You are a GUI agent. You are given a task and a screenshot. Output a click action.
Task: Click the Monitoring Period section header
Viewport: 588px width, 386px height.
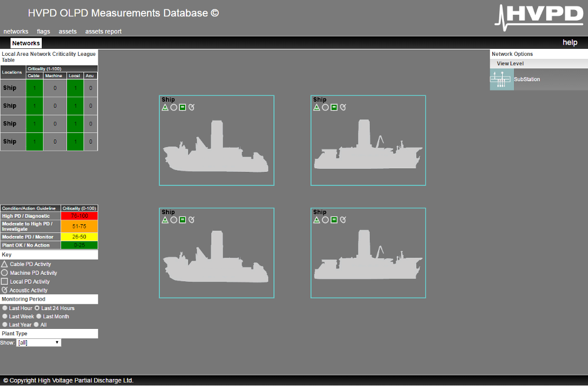49,299
